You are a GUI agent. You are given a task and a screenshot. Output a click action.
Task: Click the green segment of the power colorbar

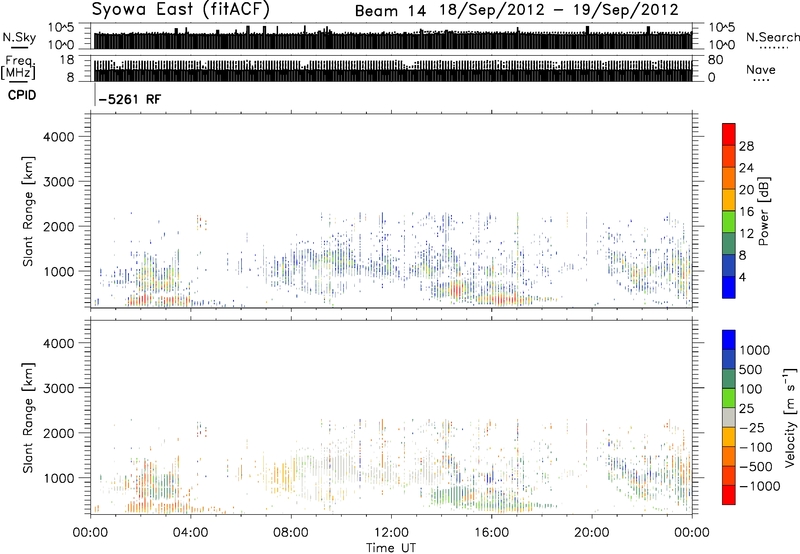click(x=729, y=222)
